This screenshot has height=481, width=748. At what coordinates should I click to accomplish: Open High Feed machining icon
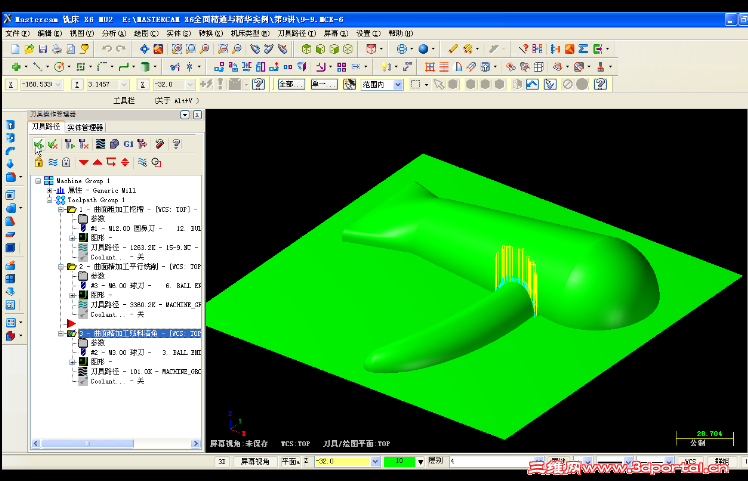click(x=142, y=144)
